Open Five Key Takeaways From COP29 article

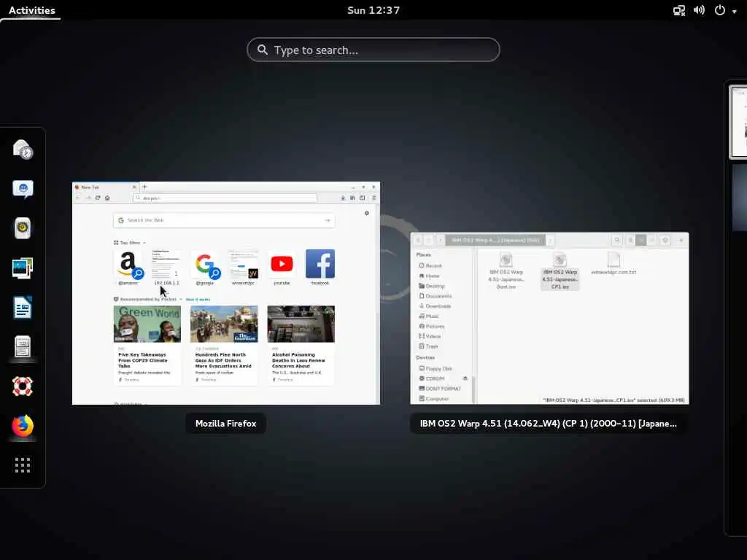(147, 345)
